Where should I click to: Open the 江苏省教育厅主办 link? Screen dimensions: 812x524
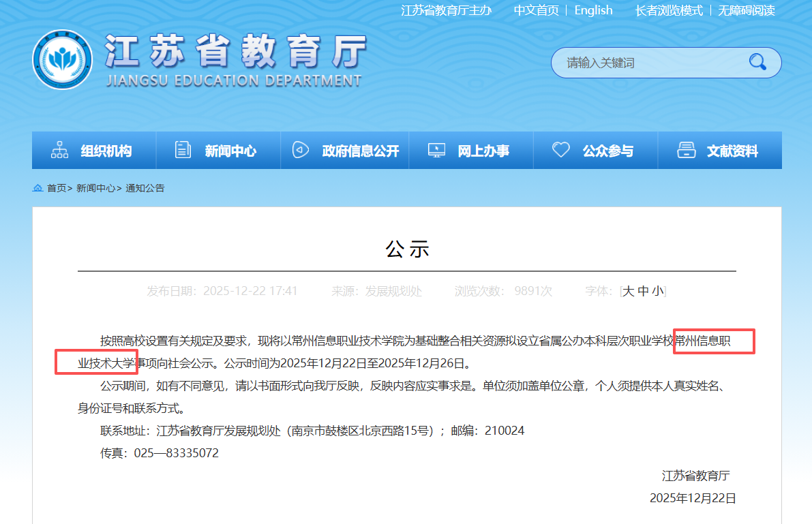click(x=447, y=10)
